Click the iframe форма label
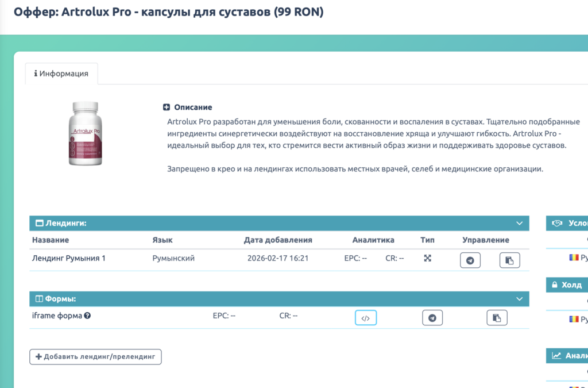The height and width of the screenshot is (388, 588). pos(57,316)
